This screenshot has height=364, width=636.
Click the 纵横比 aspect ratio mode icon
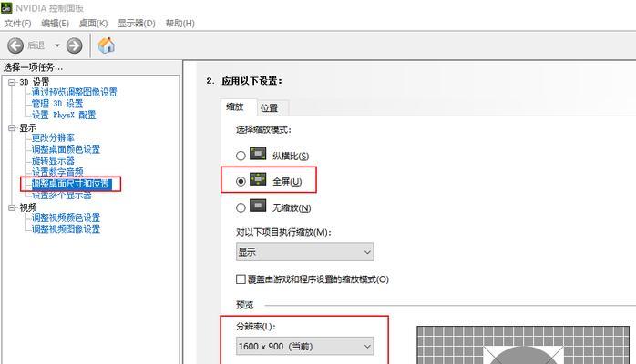[x=258, y=154]
